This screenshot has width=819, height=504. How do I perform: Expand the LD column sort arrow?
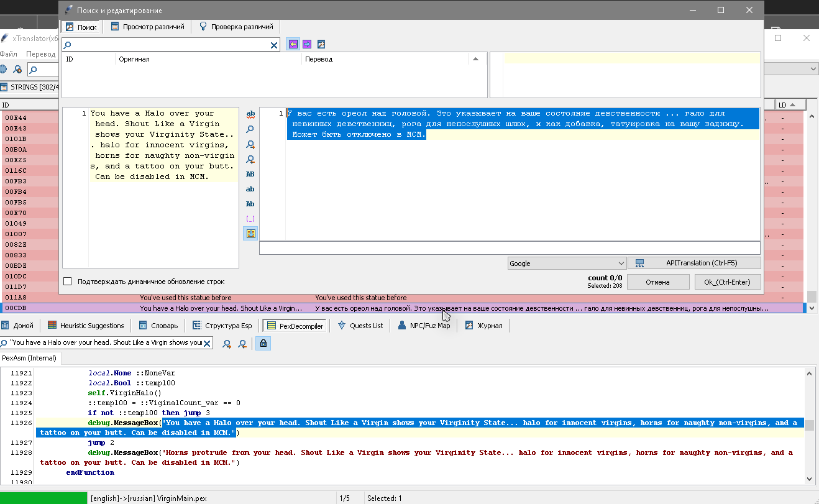click(793, 105)
